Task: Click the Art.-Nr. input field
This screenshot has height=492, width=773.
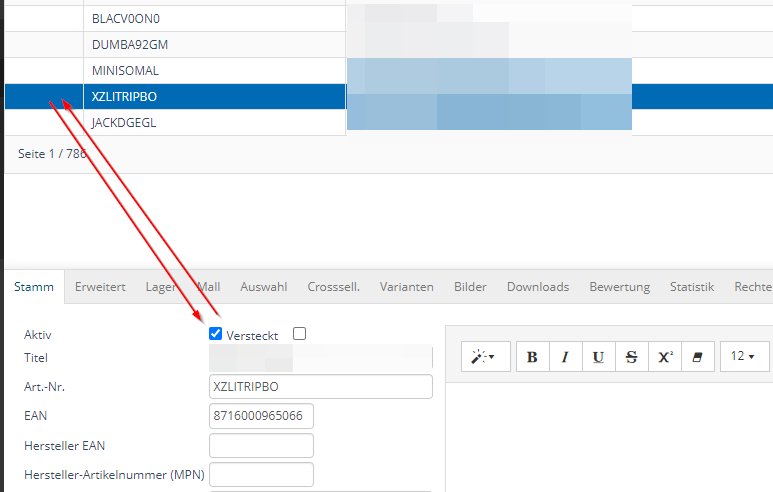Action: coord(320,387)
